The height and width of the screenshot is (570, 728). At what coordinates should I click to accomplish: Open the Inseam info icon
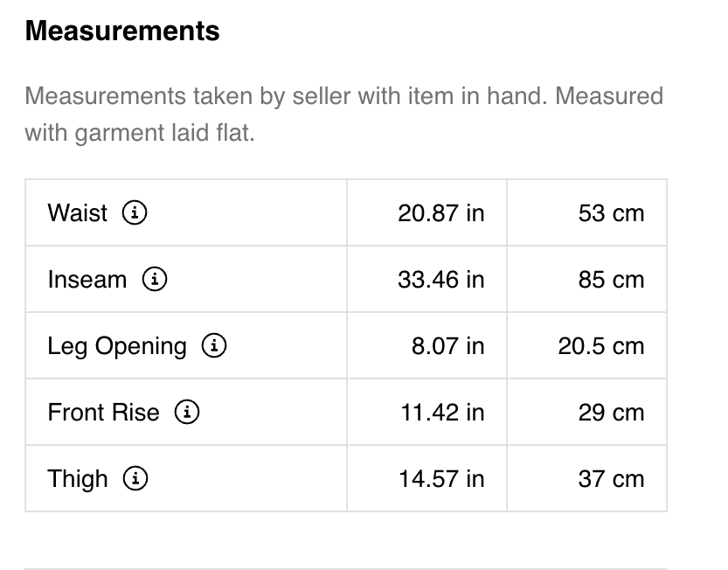pos(155,279)
